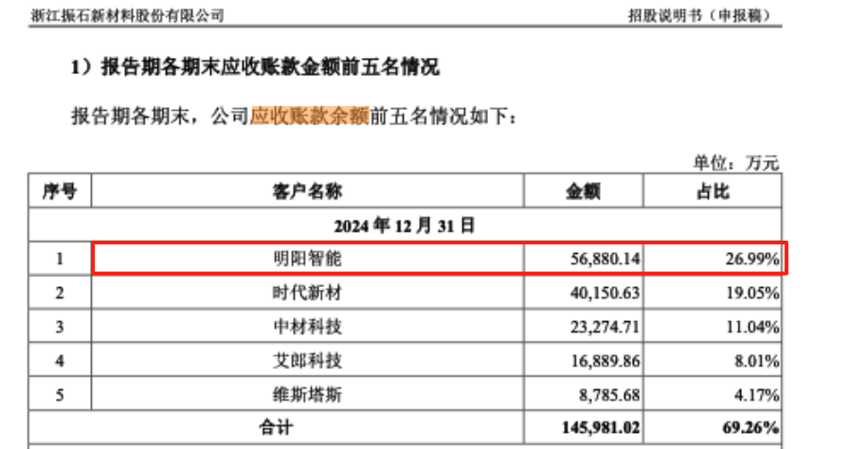Image resolution: width=868 pixels, height=449 pixels.
Task: Click percentage 11.04%
Action: (x=752, y=327)
